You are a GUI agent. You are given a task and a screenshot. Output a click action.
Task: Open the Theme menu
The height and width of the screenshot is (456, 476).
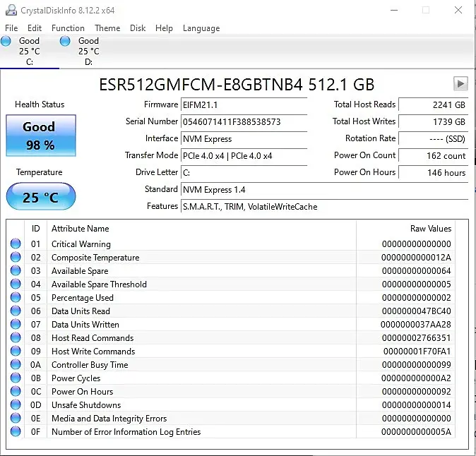(107, 28)
